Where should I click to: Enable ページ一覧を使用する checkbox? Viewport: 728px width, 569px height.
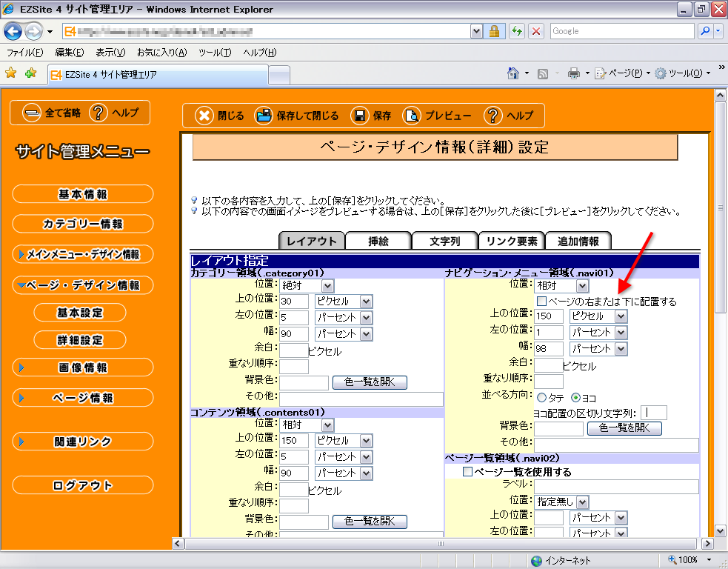pyautogui.click(x=467, y=471)
